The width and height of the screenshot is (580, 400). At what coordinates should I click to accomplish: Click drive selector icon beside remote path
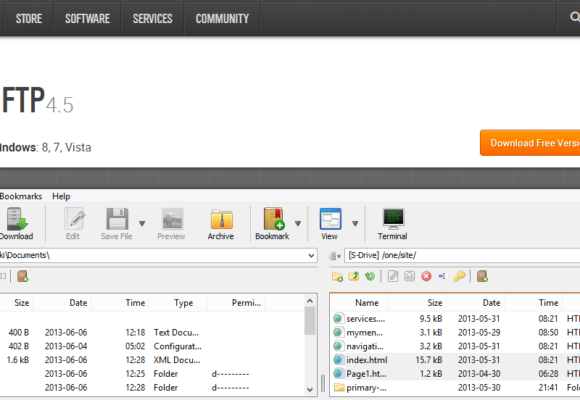[334, 256]
